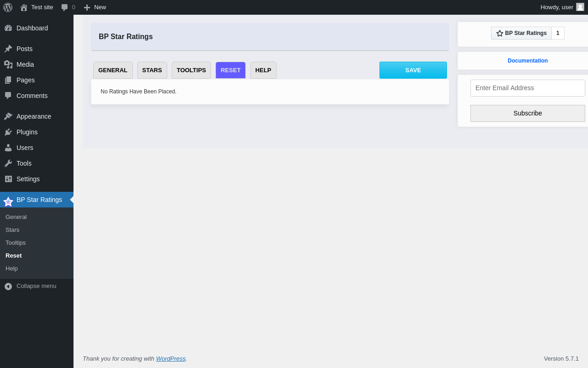Image resolution: width=588 pixels, height=368 pixels.
Task: Open Tools in the sidebar menu
Action: point(37,163)
